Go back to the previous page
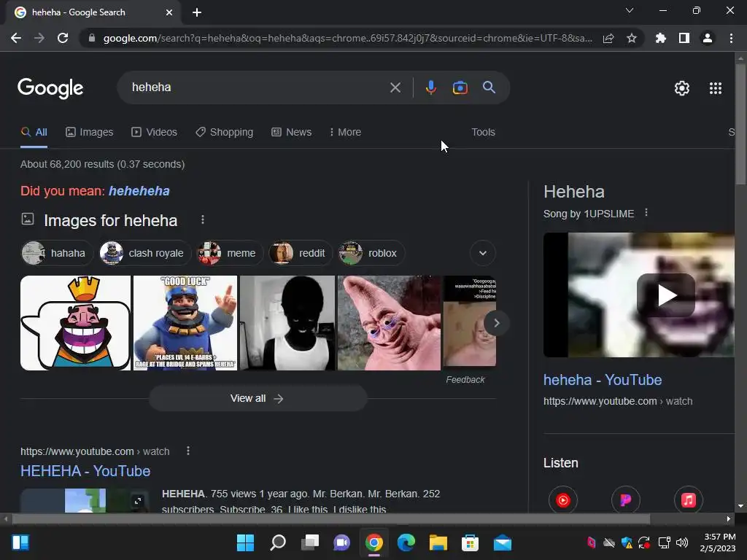Screen dimensions: 747x560 16,38
